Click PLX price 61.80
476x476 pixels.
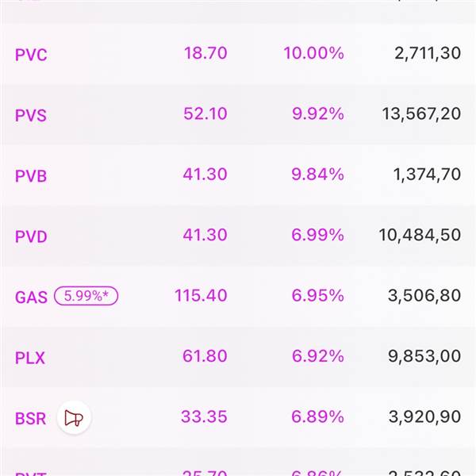205,356
